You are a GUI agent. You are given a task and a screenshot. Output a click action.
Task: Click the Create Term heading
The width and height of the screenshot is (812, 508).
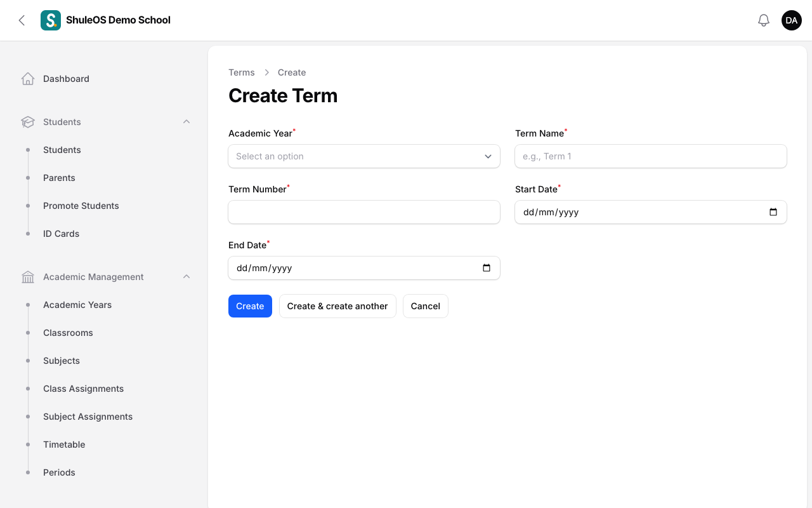283,95
